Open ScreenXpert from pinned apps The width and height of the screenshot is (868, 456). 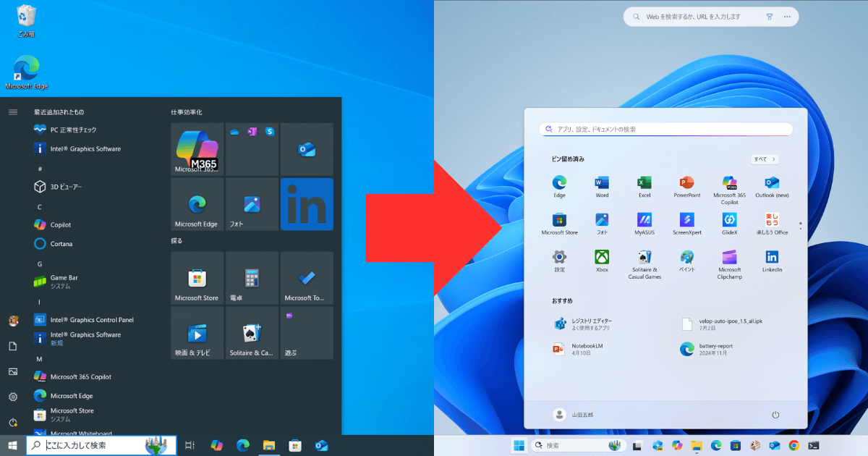(x=687, y=224)
